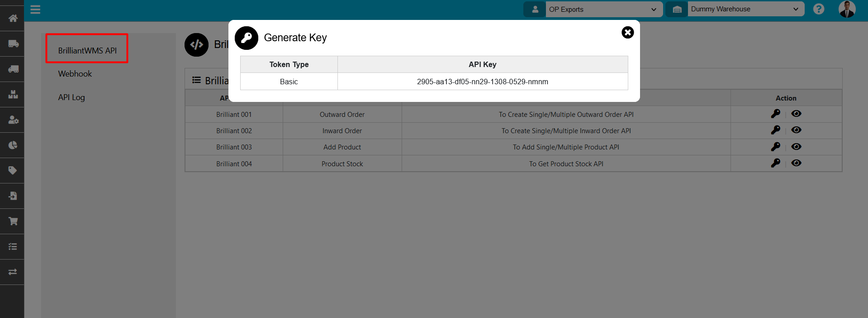The image size is (868, 318).
Task: Click key icon for Brilliant 003 row
Action: [775, 147]
